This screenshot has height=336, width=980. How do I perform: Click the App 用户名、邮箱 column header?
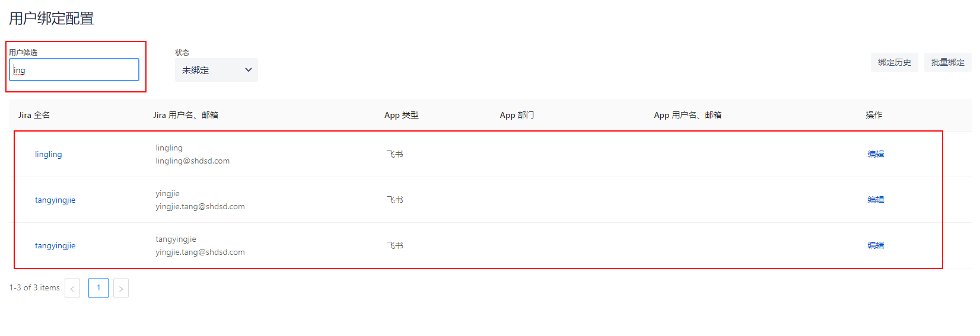tap(688, 115)
